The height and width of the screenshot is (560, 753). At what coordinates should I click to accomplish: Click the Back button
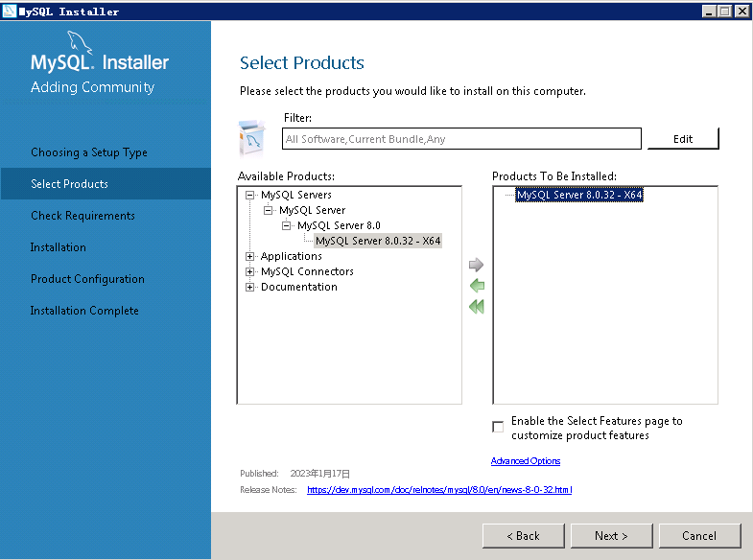click(524, 535)
